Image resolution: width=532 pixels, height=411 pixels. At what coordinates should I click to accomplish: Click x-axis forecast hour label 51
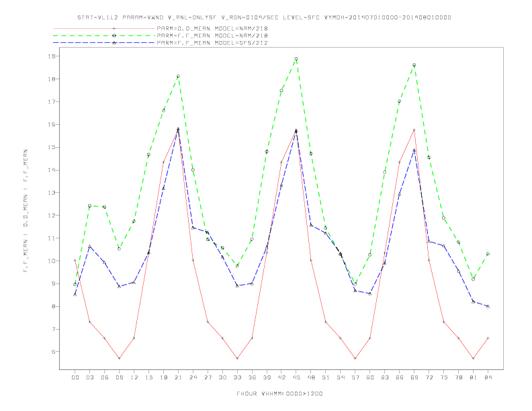tap(326, 377)
